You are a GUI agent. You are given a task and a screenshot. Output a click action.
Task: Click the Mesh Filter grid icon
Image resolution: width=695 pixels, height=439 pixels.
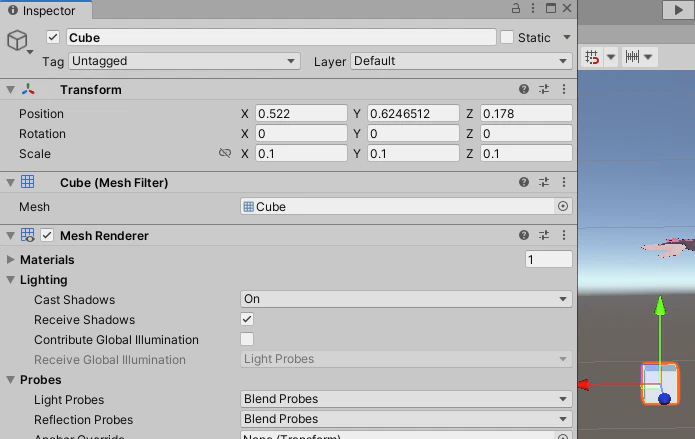(x=27, y=182)
